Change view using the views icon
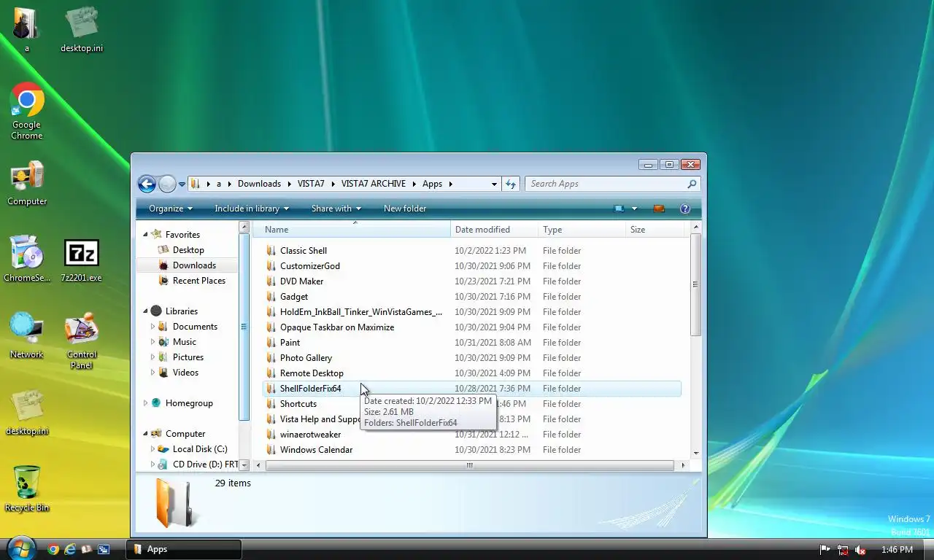 (620, 209)
